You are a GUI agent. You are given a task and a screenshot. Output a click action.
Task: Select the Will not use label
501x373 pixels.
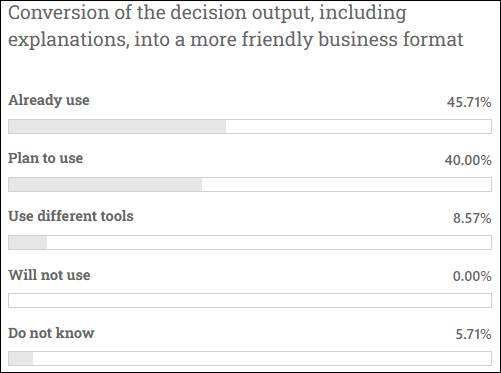tap(49, 275)
